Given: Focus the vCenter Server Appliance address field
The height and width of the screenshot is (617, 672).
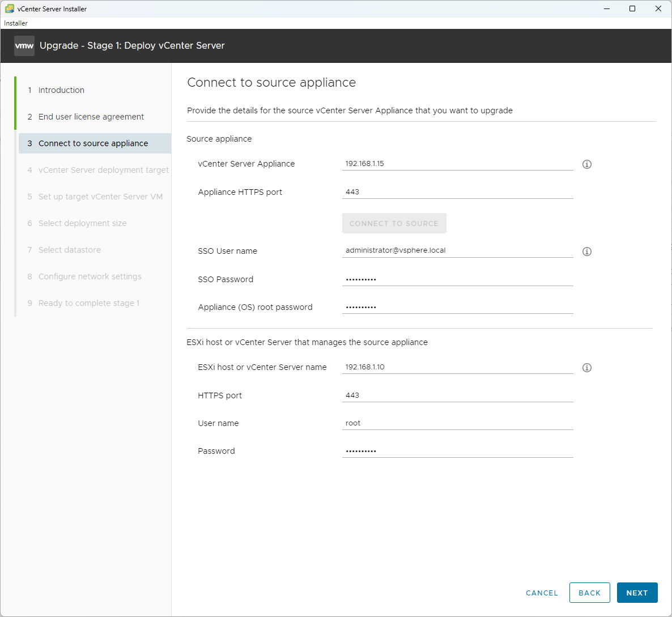Looking at the screenshot, I should pos(457,164).
